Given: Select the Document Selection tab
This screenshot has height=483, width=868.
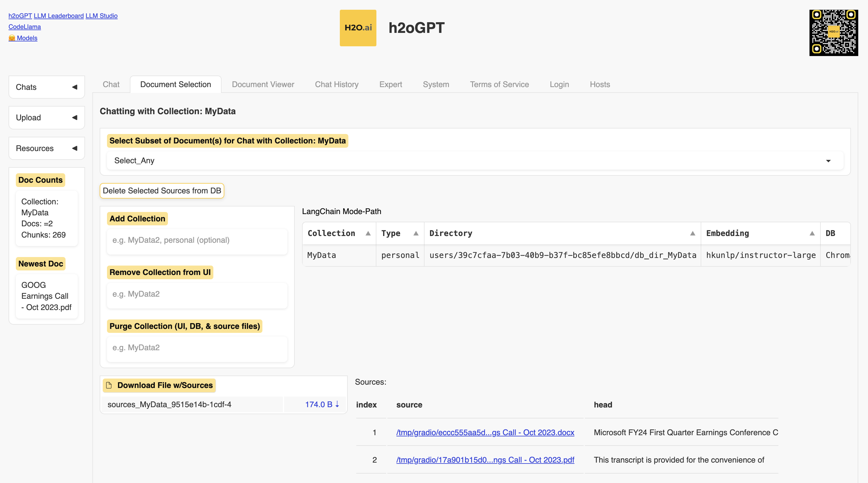Looking at the screenshot, I should [176, 84].
